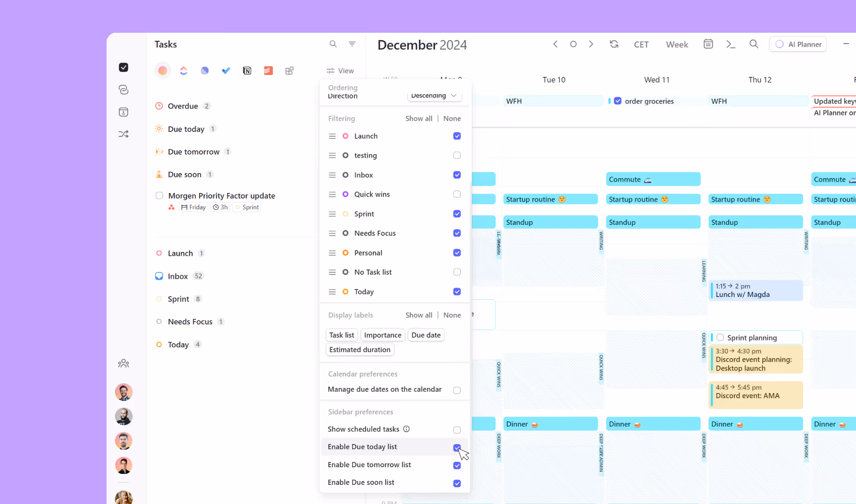The image size is (856, 504).
Task: Click the Notion integration icon
Action: (x=247, y=71)
